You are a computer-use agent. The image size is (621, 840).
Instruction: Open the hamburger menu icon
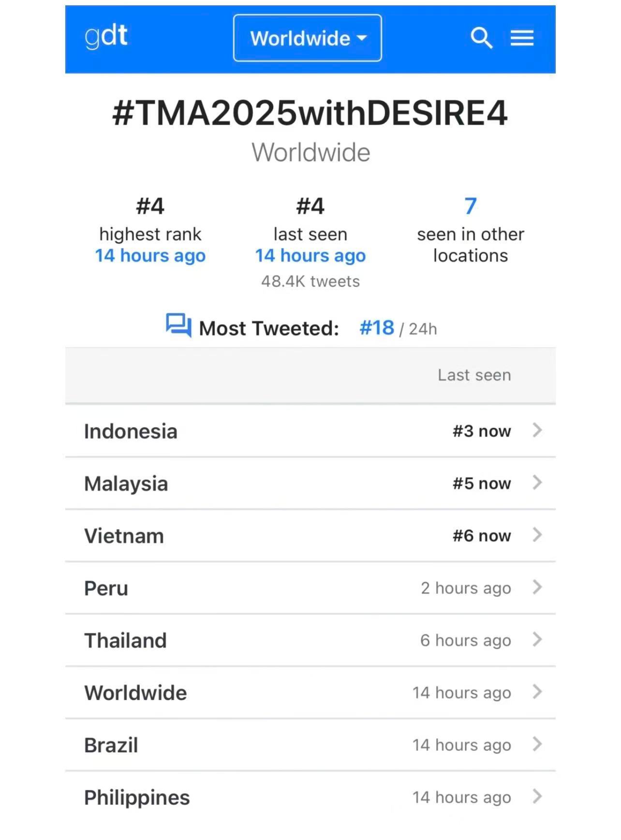[522, 38]
